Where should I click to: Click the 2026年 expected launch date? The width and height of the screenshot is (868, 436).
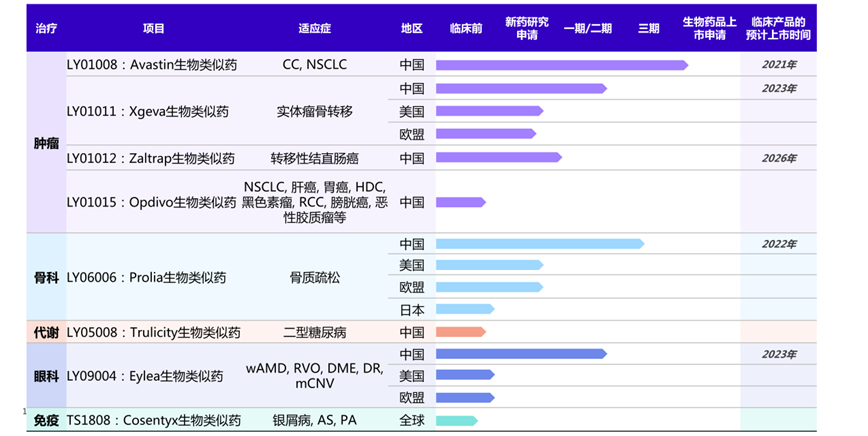tap(779, 158)
